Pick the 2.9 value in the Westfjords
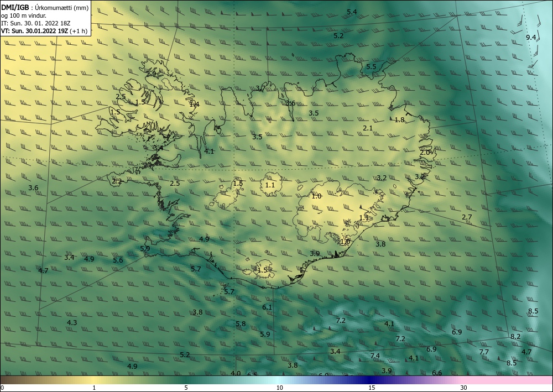Image resolution: width=553 pixels, height=392 pixels. click(x=151, y=74)
